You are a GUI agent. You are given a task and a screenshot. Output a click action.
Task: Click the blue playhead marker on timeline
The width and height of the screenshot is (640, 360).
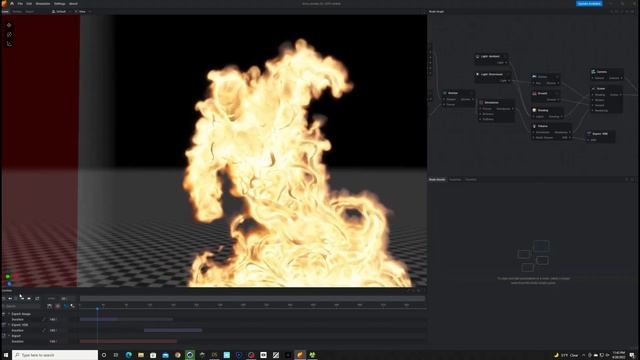[97, 309]
